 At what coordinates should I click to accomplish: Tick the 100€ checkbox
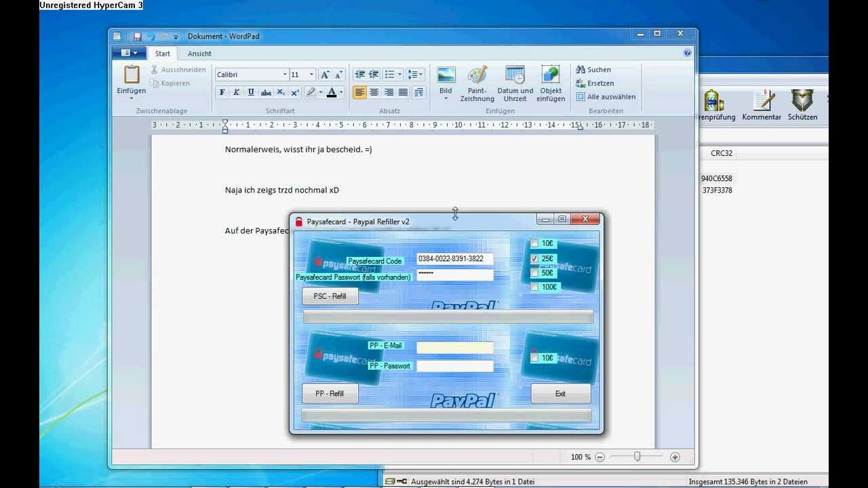(534, 287)
